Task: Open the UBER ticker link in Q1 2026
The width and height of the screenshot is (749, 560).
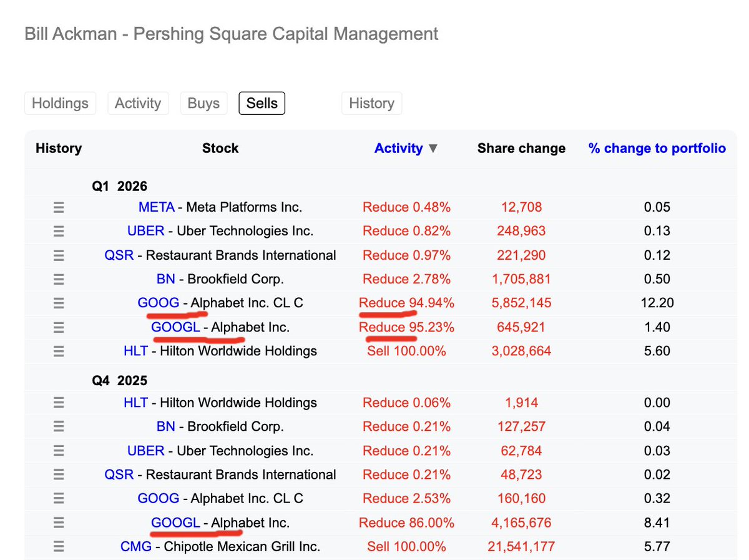Action: 146,231
